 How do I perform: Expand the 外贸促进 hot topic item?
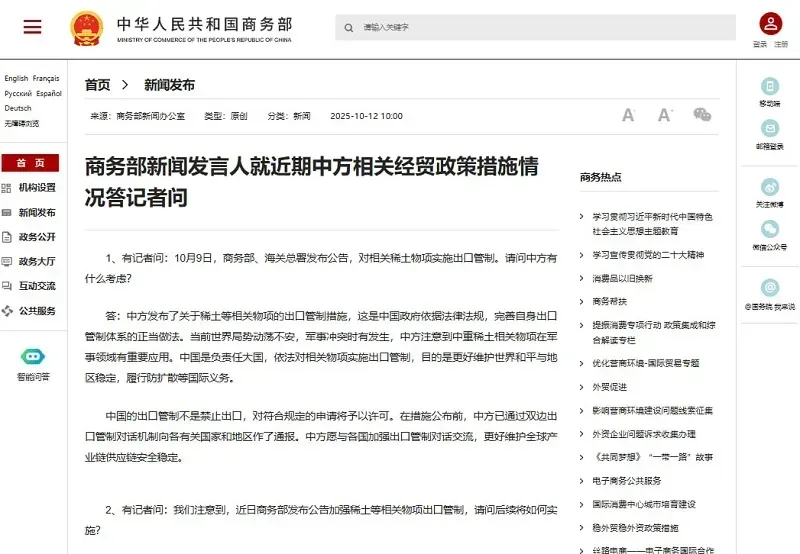pos(610,386)
